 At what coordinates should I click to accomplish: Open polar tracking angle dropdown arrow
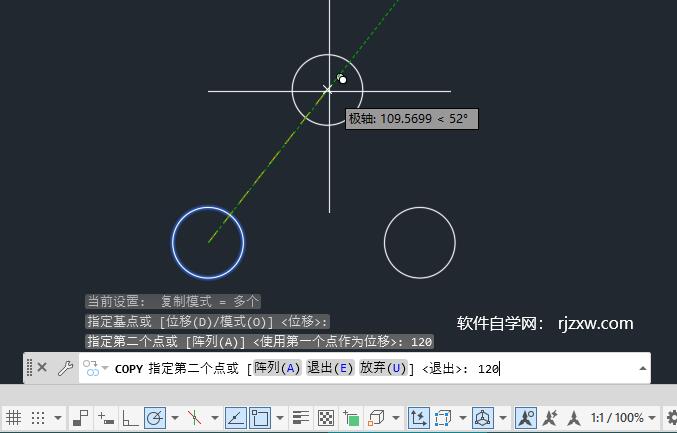[x=174, y=418]
